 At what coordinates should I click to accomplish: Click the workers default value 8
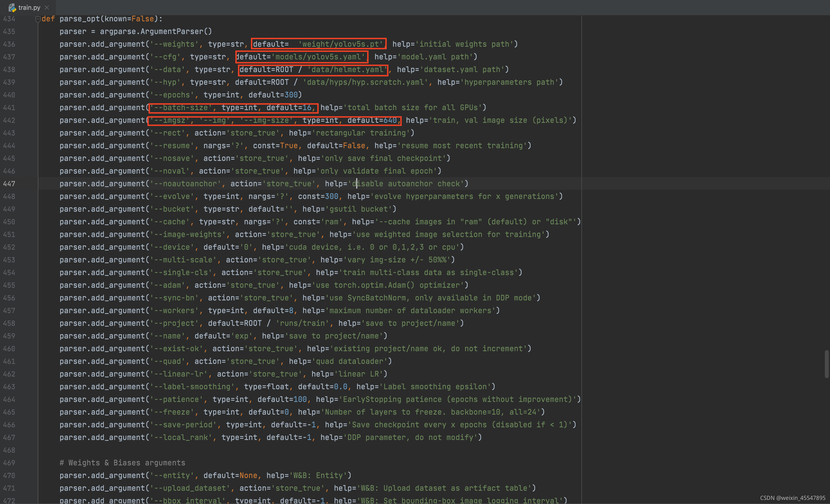(291, 311)
